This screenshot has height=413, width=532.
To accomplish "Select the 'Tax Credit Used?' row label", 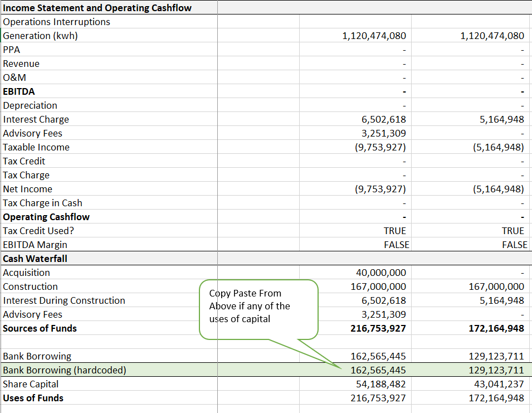I will pos(38,231).
